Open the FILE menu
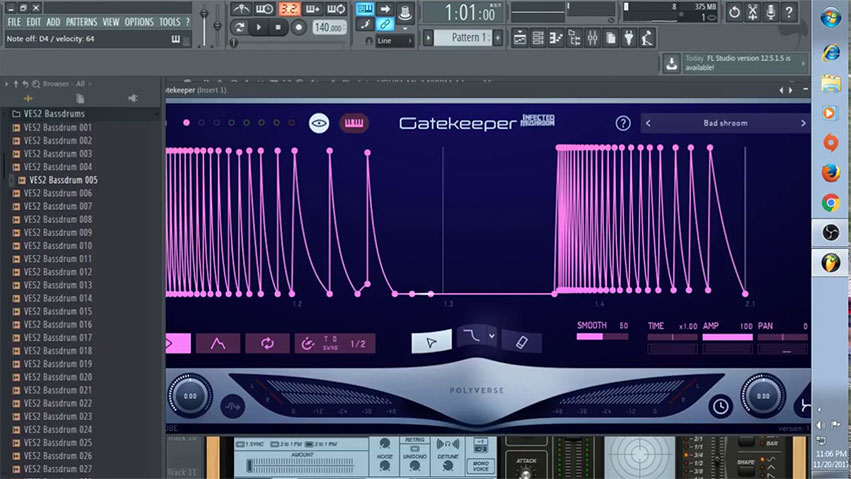851x479 pixels. 14,22
